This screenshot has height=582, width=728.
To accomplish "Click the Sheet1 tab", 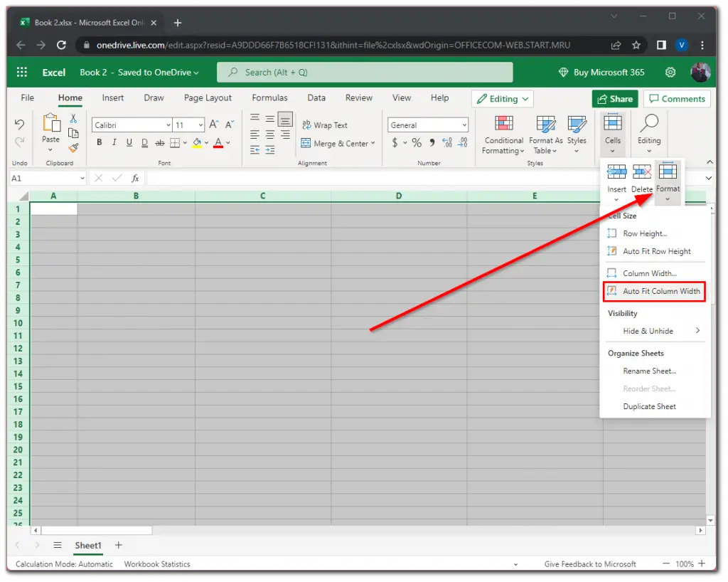I will (88, 545).
